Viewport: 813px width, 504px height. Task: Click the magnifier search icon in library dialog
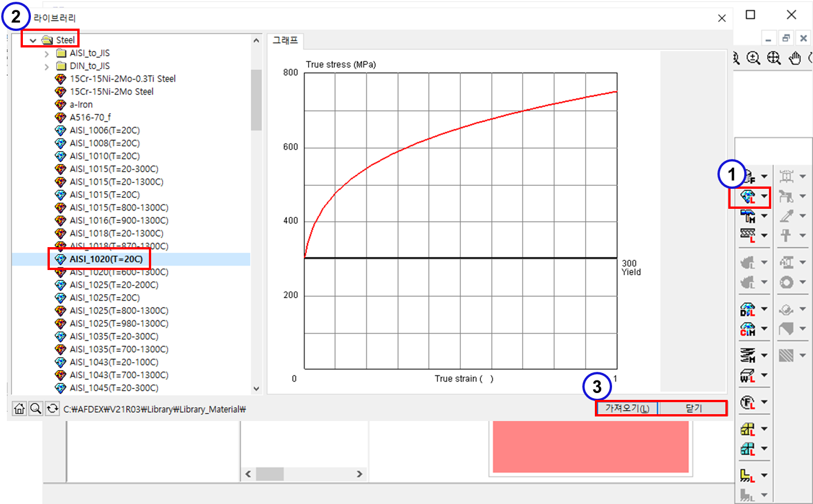pos(35,408)
